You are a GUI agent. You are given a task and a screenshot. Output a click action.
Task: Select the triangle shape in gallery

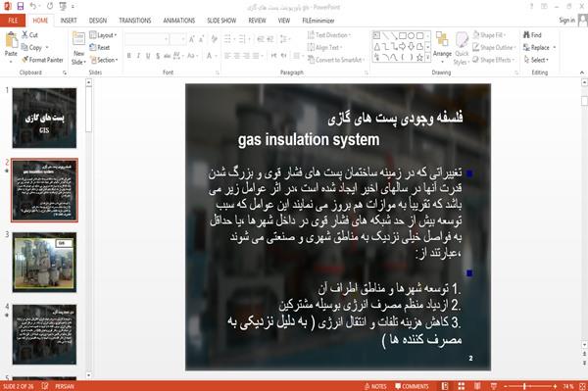[x=376, y=46]
